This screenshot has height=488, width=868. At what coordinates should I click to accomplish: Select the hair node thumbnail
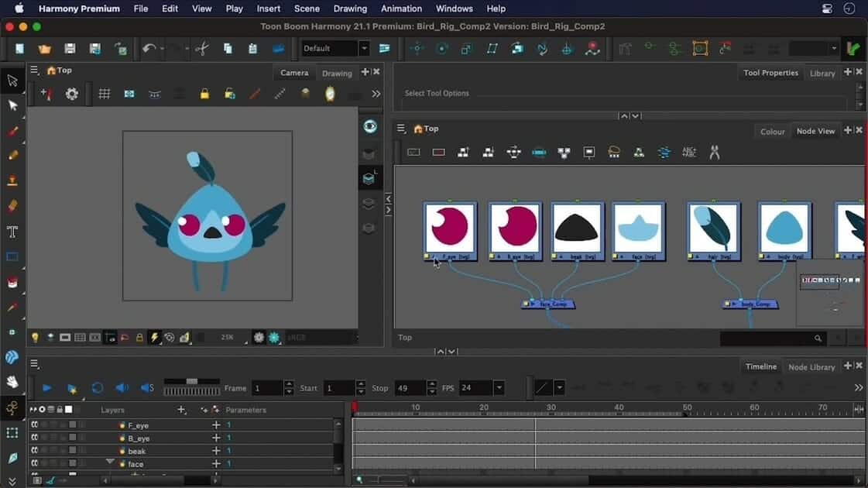[x=714, y=229]
